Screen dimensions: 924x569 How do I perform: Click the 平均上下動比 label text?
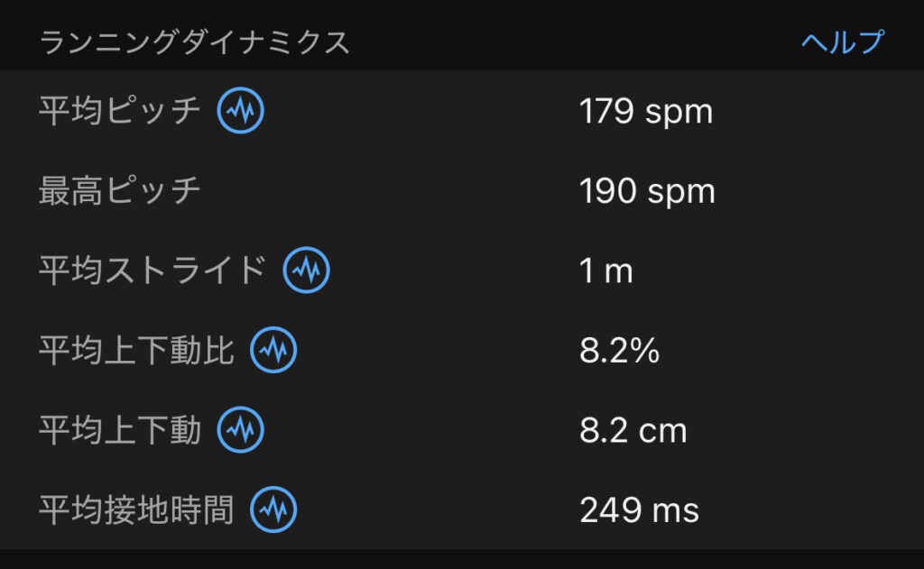click(135, 351)
